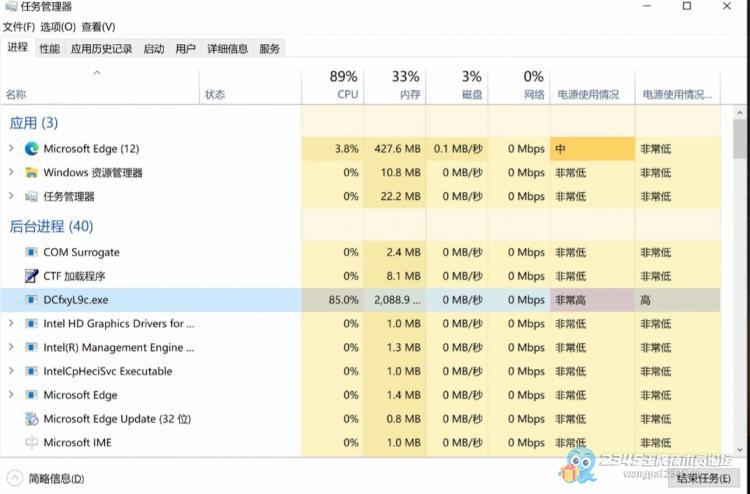Expand IntelCpHeciSvc Executable row
This screenshot has width=750, height=494.
11,371
